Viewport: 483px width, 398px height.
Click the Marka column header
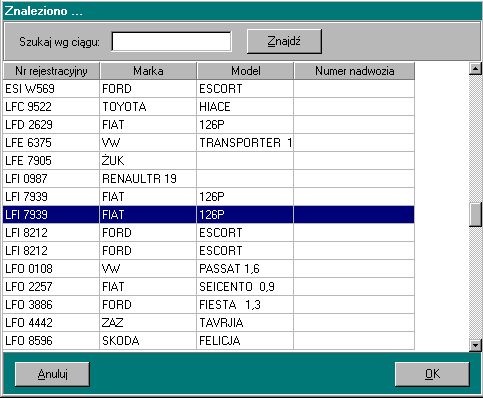click(x=148, y=71)
